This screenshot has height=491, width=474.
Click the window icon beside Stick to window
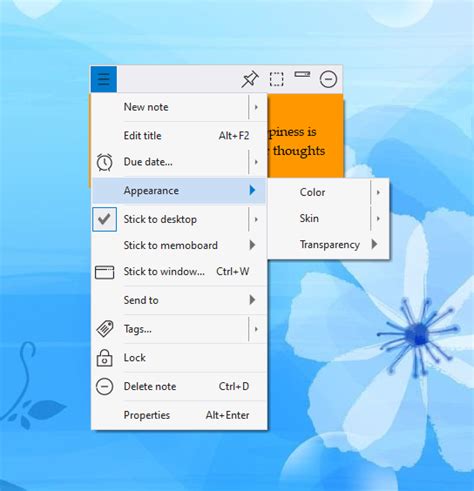[104, 272]
